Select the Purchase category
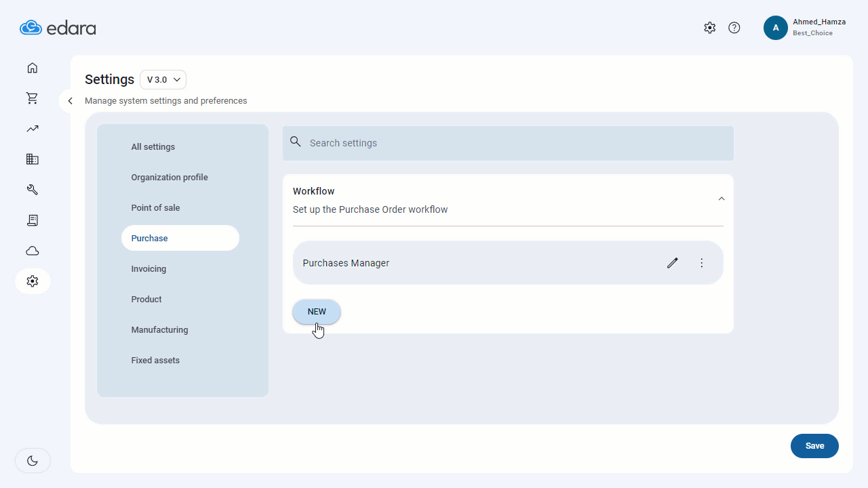The height and width of the screenshot is (488, 868). 180,238
